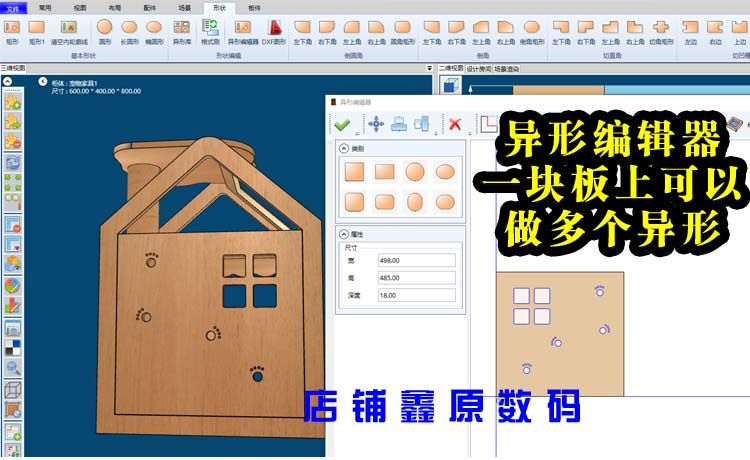
Task: Click the DXF圆形 import icon
Action: pyautogui.click(x=273, y=31)
